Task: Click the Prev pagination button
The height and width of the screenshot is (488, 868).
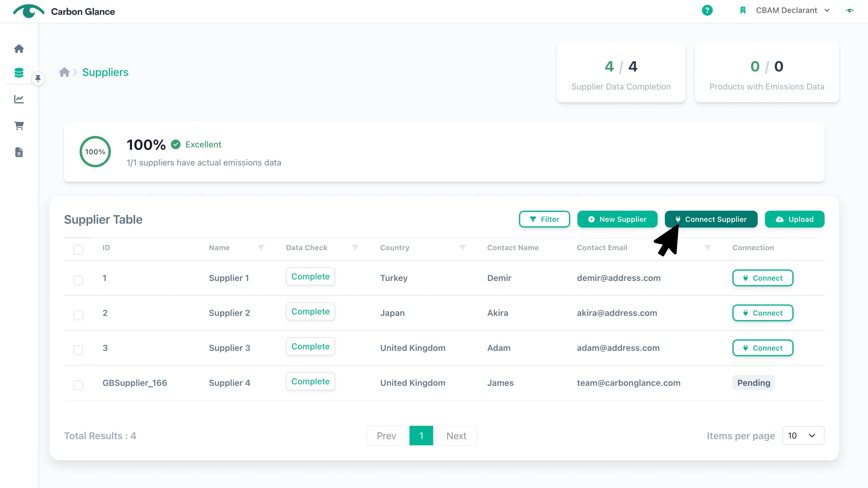Action: coord(386,436)
